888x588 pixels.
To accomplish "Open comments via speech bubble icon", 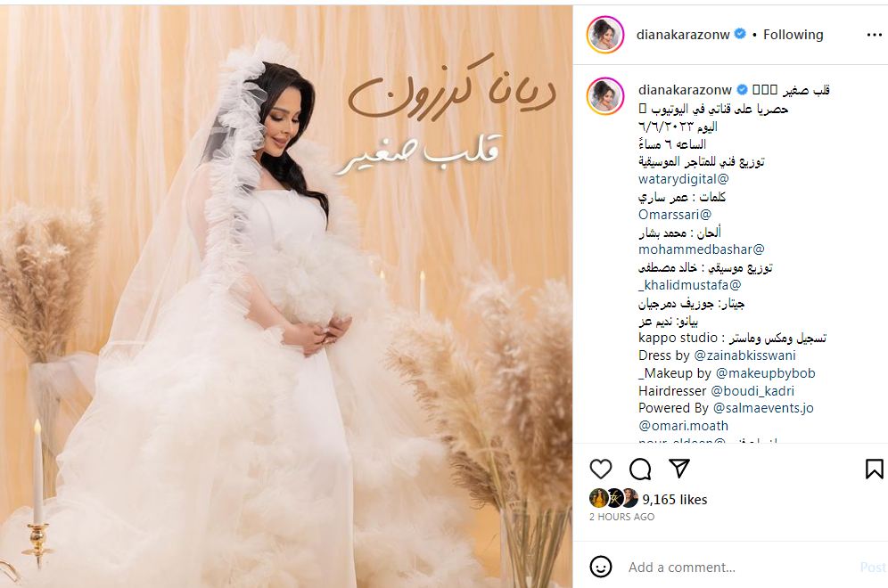I will 640,470.
